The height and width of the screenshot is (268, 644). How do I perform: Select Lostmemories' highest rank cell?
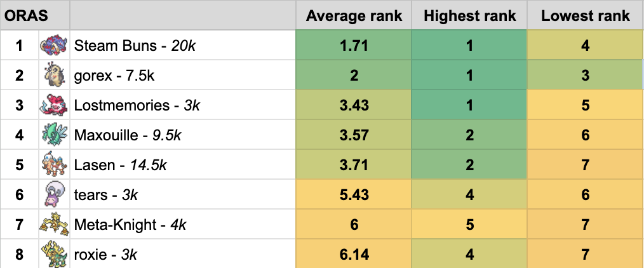(x=469, y=105)
